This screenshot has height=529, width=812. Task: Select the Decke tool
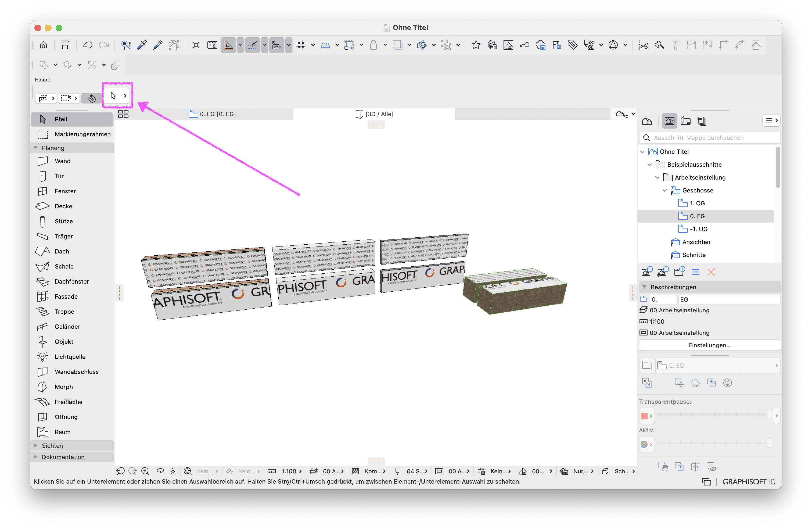tap(72, 206)
